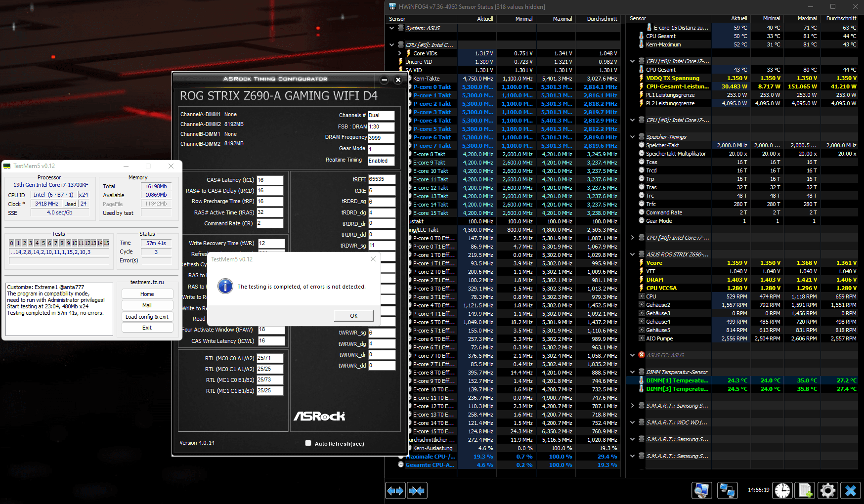
Task: Click the TestMem5 log text box
Action: point(59,309)
